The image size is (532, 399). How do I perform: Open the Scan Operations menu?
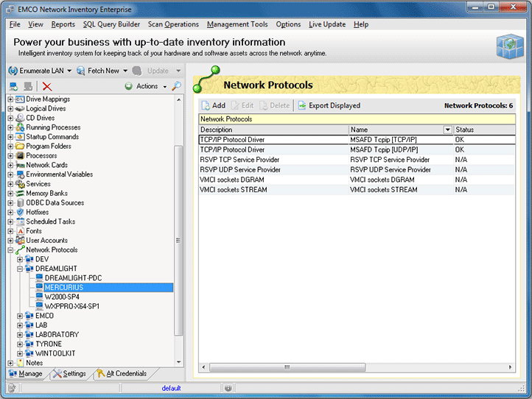pos(173,24)
